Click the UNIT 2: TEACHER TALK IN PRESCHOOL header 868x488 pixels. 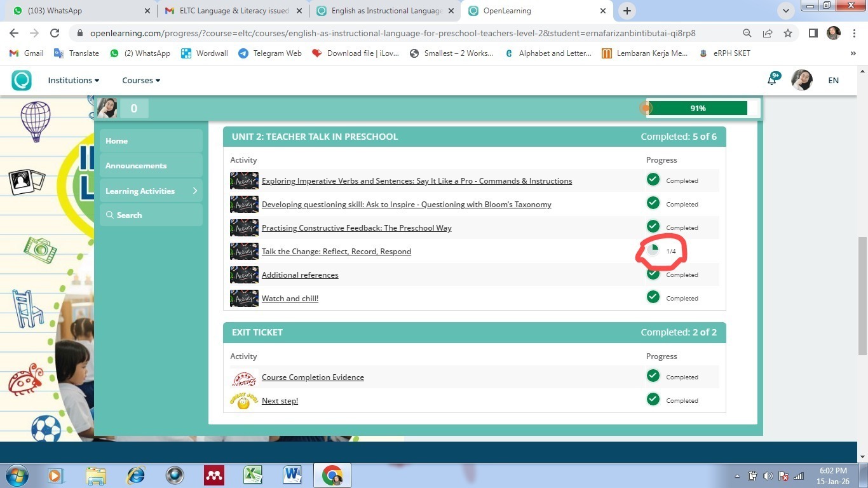(475, 137)
